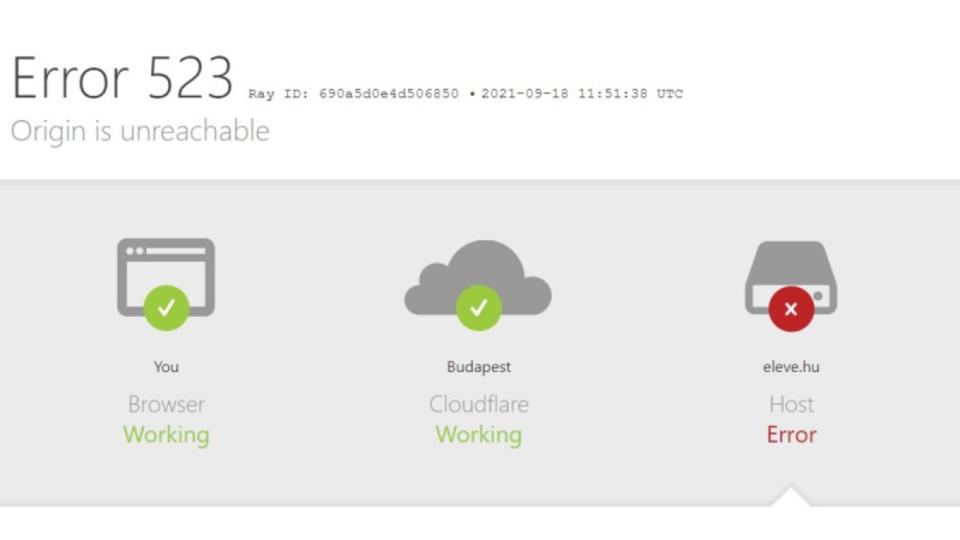Click the red Error status text
The width and height of the screenshot is (960, 540).
(791, 435)
